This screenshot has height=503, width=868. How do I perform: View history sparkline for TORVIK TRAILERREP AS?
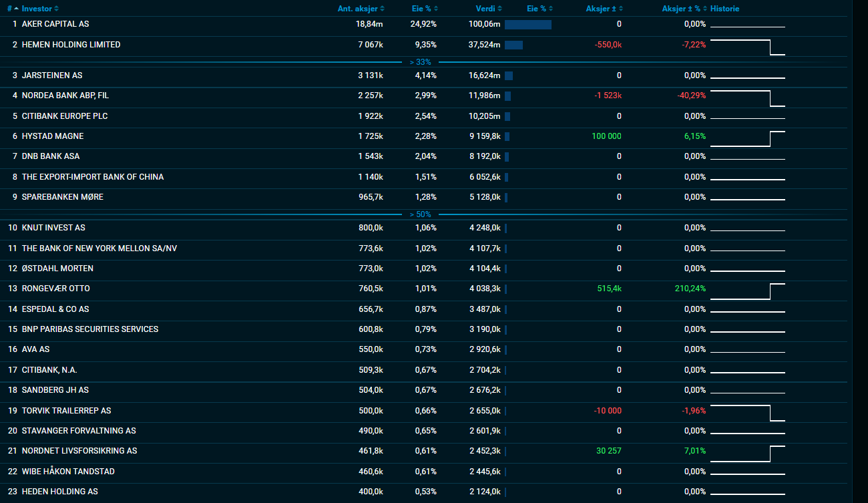click(748, 413)
